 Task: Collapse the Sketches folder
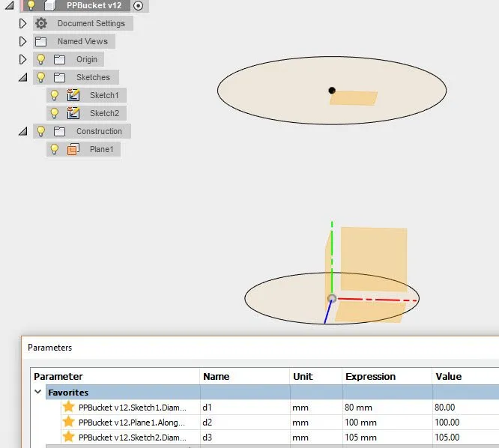pyautogui.click(x=23, y=77)
